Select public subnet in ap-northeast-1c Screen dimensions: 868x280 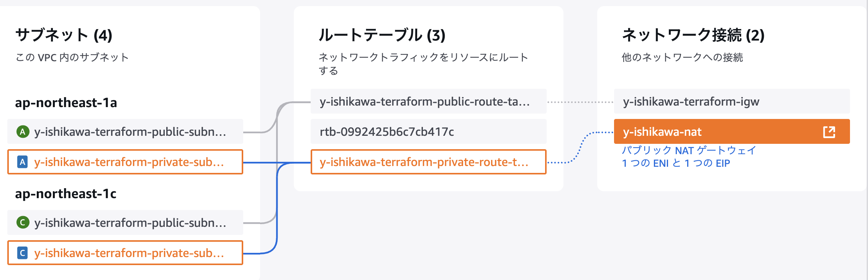(x=125, y=222)
